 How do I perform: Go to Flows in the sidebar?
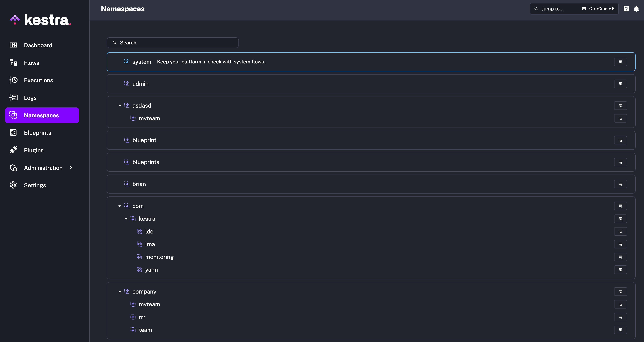31,63
